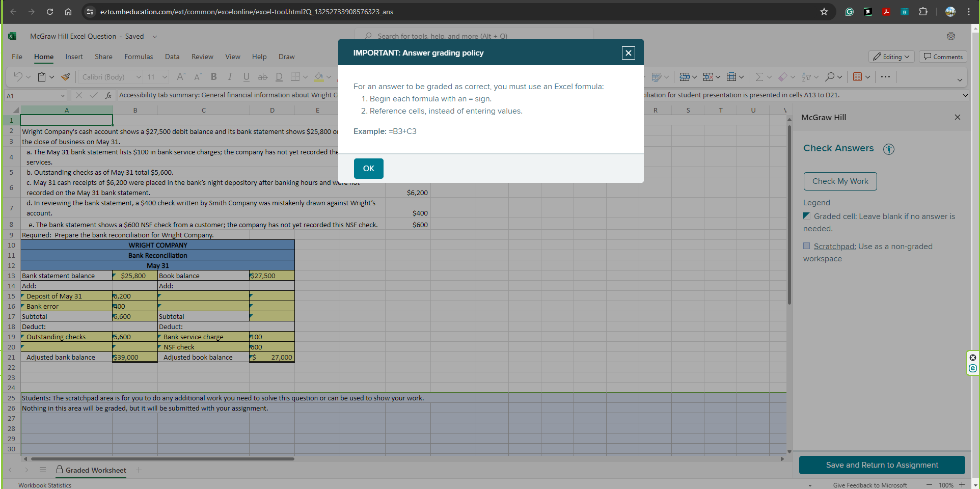Open the Comments panel
The width and height of the screenshot is (980, 489).
point(942,57)
